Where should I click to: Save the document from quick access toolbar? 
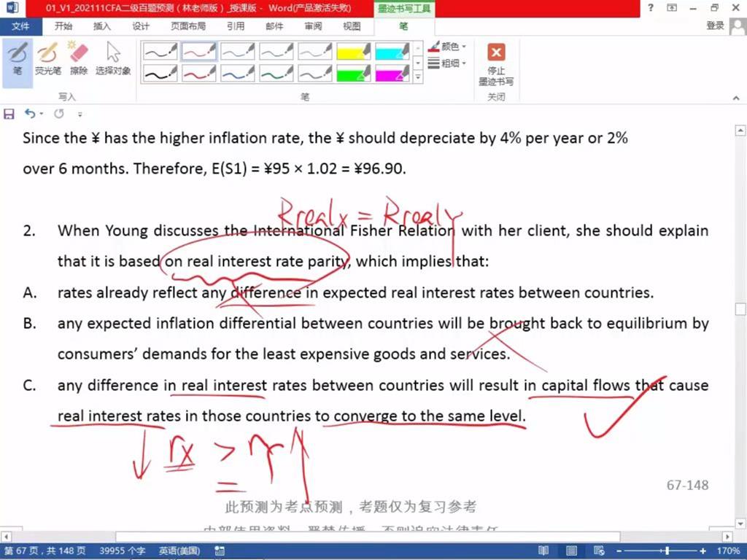click(9, 114)
